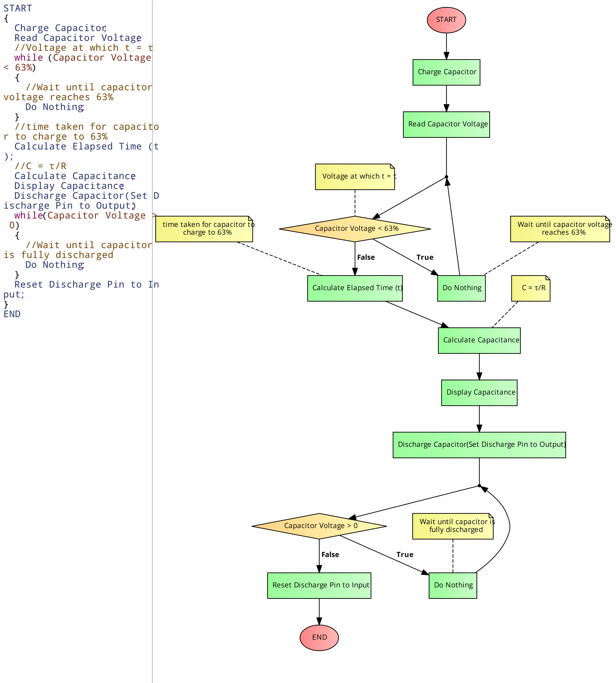Select the Charge Capacitor process box
Viewport: 616px width, 683px height.
click(446, 72)
